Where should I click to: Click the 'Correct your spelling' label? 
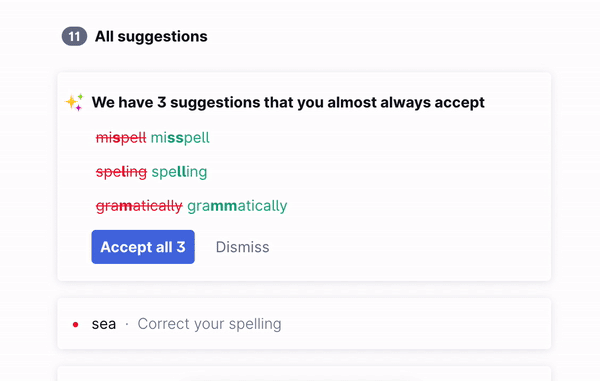point(209,324)
